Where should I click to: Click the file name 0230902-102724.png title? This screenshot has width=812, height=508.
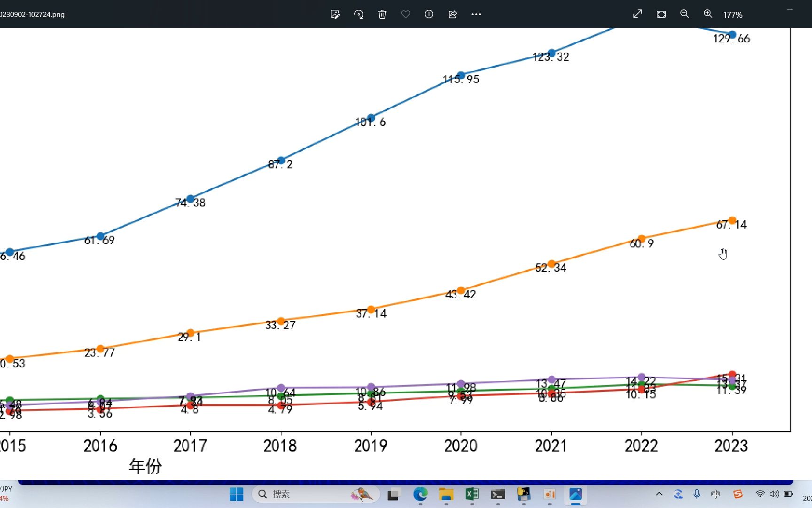pyautogui.click(x=32, y=15)
